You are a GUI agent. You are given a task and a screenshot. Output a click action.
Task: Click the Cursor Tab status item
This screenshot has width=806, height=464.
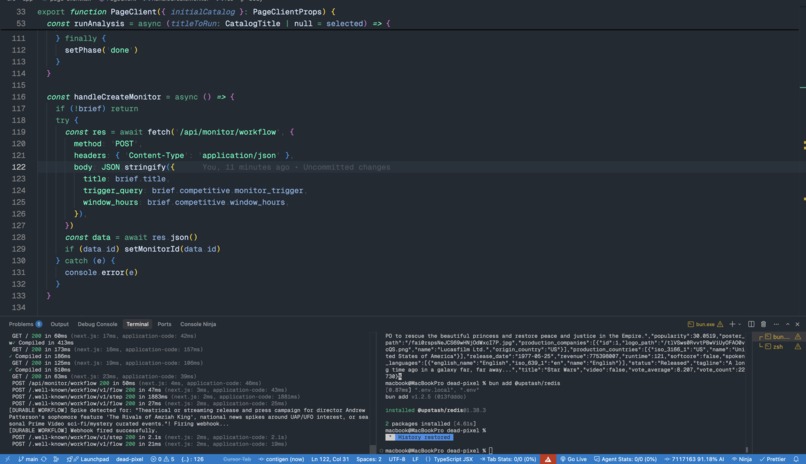coord(237,459)
